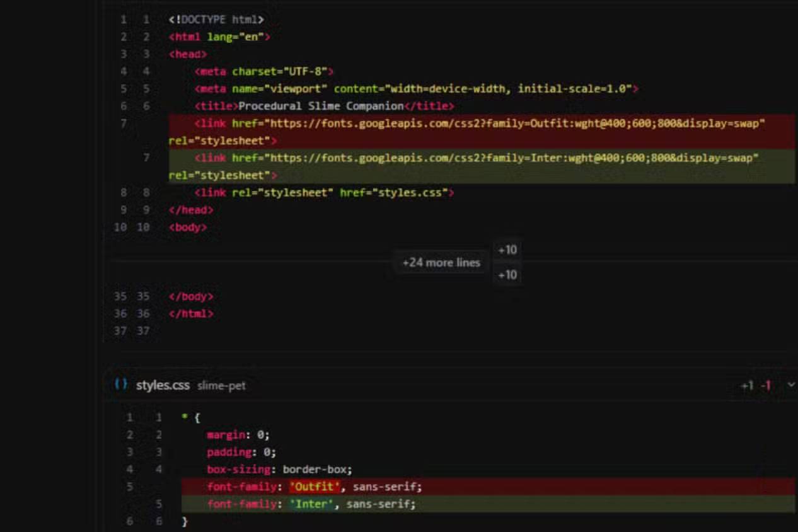Viewport: 798px width, 532px height.
Task: Click the closing </head> tag line
Action: (191, 210)
